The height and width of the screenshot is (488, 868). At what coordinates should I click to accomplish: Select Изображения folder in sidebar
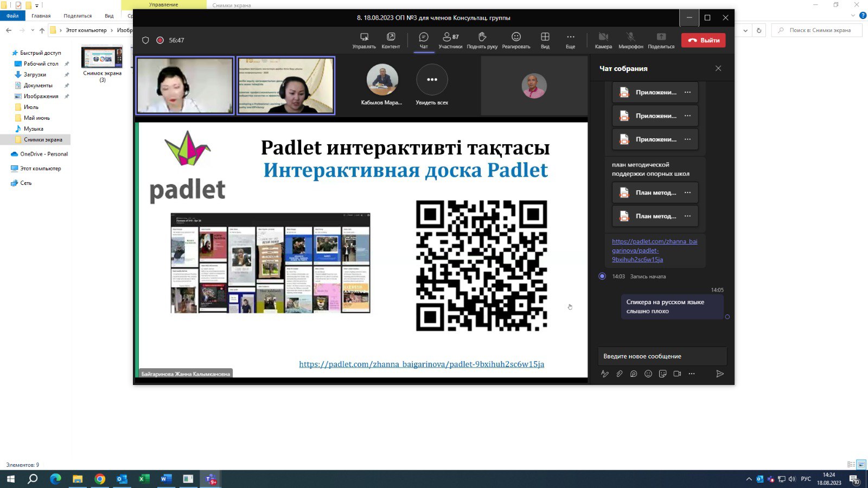click(x=41, y=96)
